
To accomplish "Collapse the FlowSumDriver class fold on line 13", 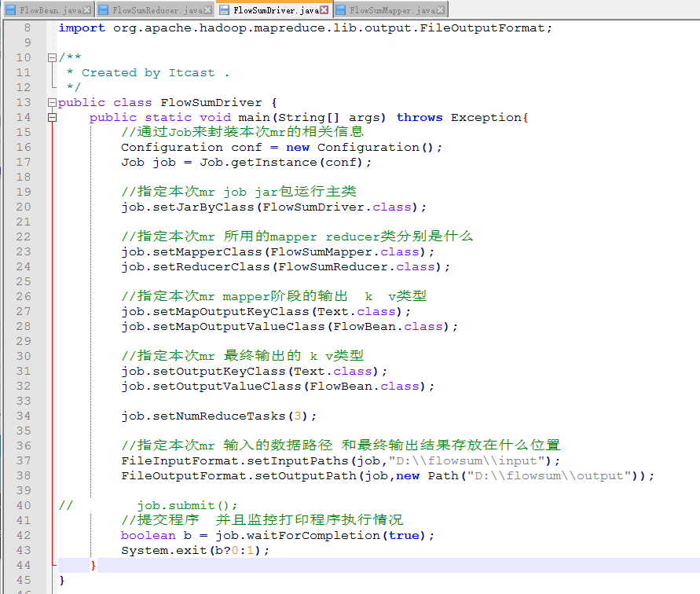I will click(52, 102).
